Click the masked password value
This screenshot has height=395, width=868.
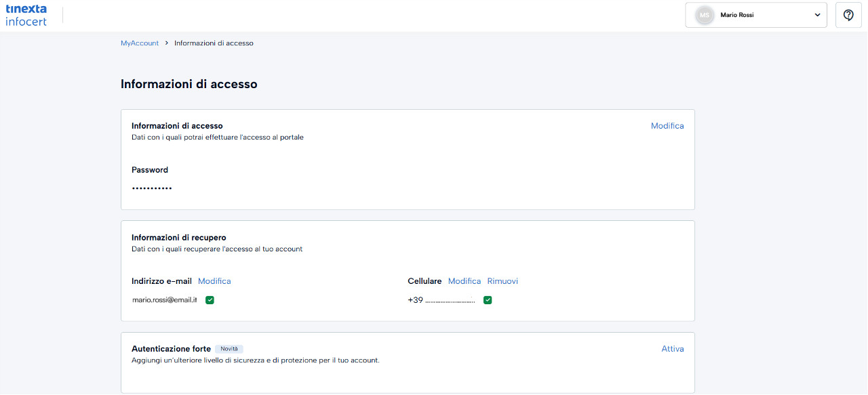click(152, 188)
